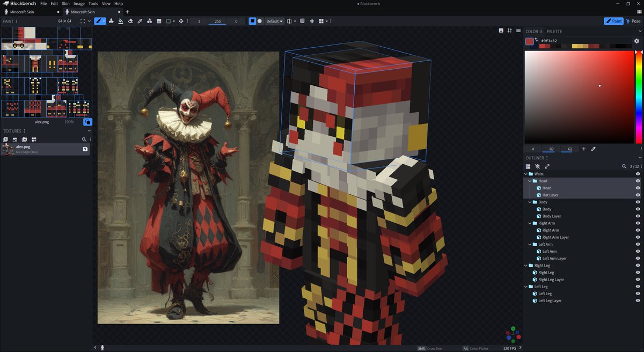644x352 pixels.
Task: Collapse the Right Arm group
Action: click(530, 223)
